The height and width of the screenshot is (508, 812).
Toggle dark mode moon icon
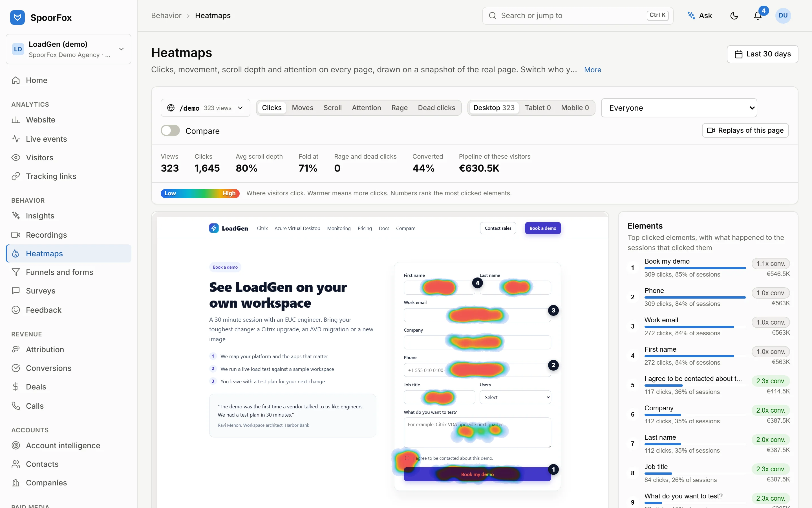pyautogui.click(x=734, y=16)
